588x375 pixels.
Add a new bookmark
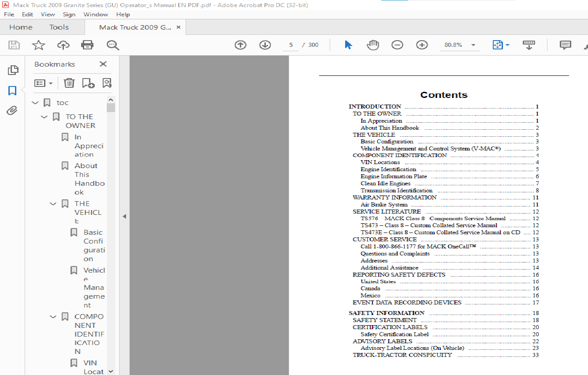[x=88, y=83]
